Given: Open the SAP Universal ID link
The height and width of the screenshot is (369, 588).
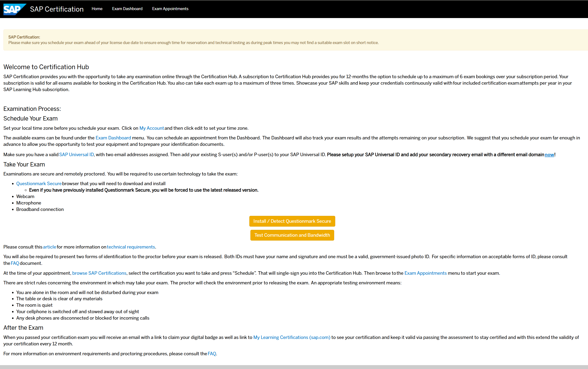Looking at the screenshot, I should (76, 154).
